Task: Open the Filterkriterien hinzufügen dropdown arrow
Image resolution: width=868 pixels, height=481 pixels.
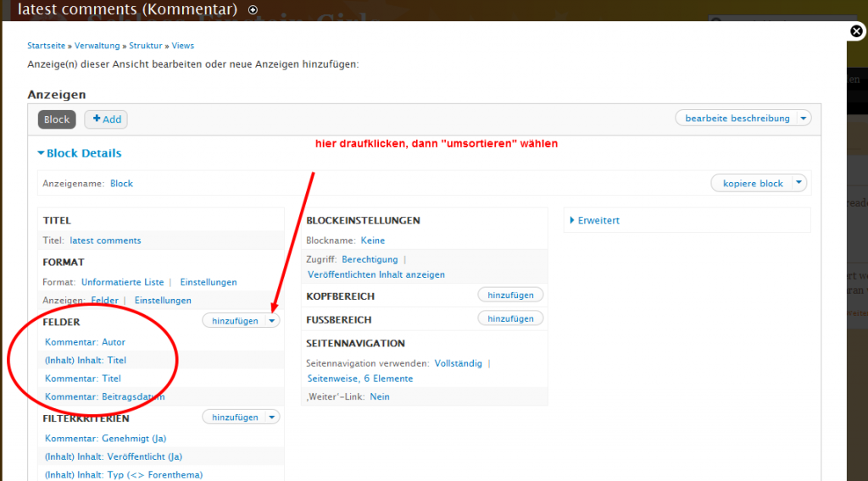Action: tap(271, 417)
